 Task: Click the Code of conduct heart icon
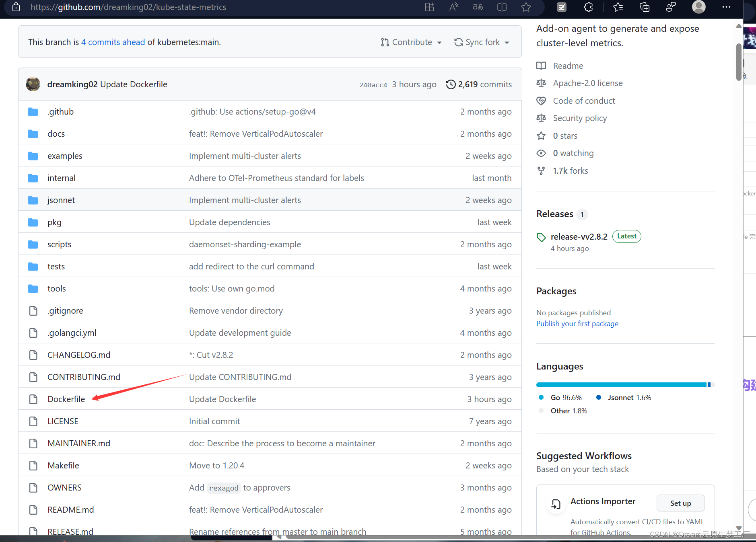pyautogui.click(x=541, y=101)
